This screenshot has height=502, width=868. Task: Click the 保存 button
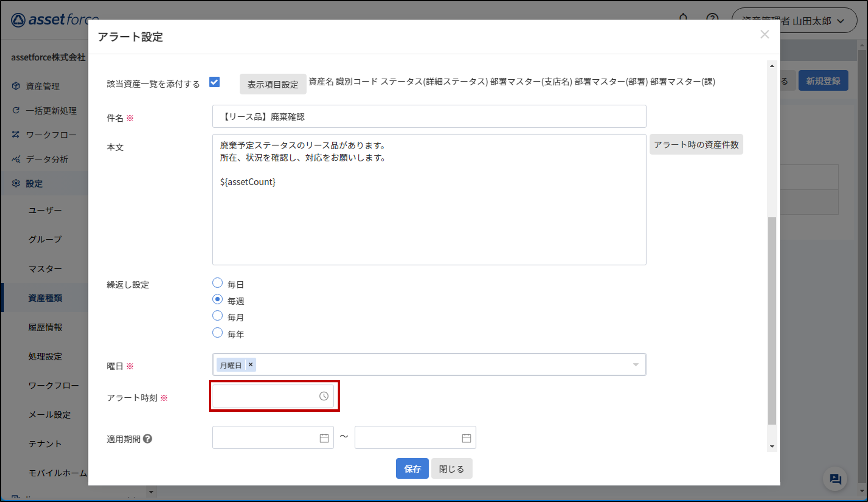pyautogui.click(x=412, y=469)
